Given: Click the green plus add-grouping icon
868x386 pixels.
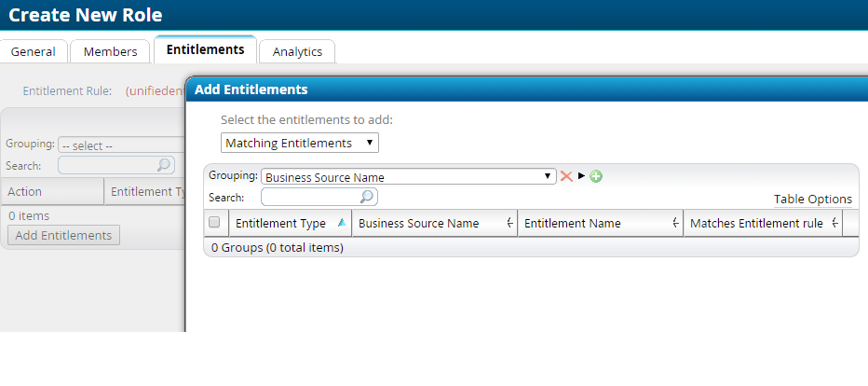Looking at the screenshot, I should 596,176.
